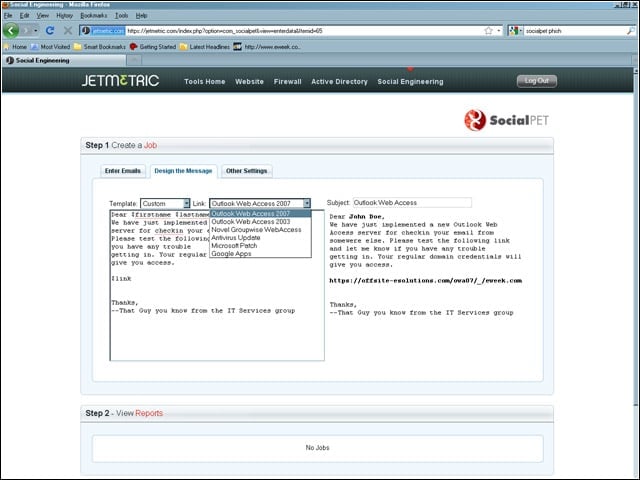Click the browser Back arrow button
This screenshot has height=480, width=640.
11,30
